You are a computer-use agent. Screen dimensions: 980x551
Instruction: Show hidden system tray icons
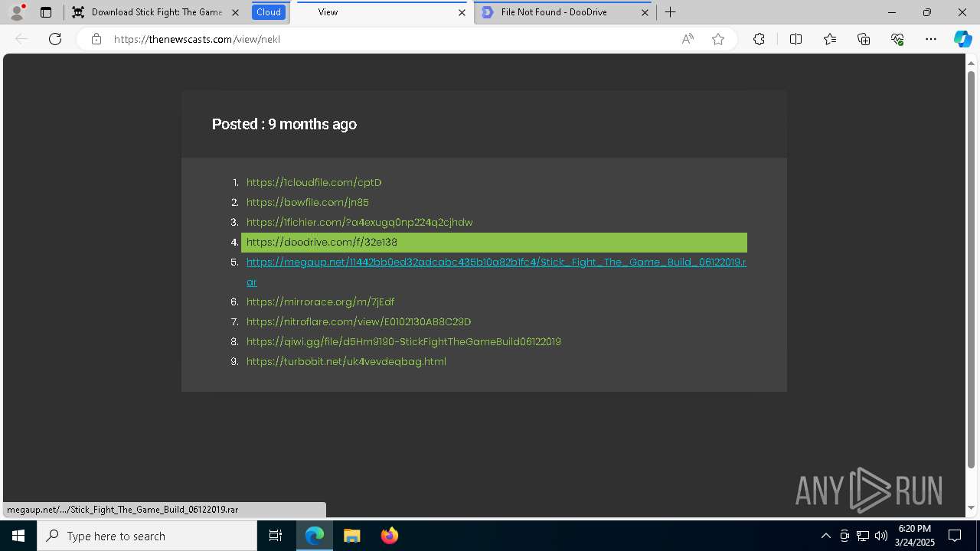tap(825, 536)
